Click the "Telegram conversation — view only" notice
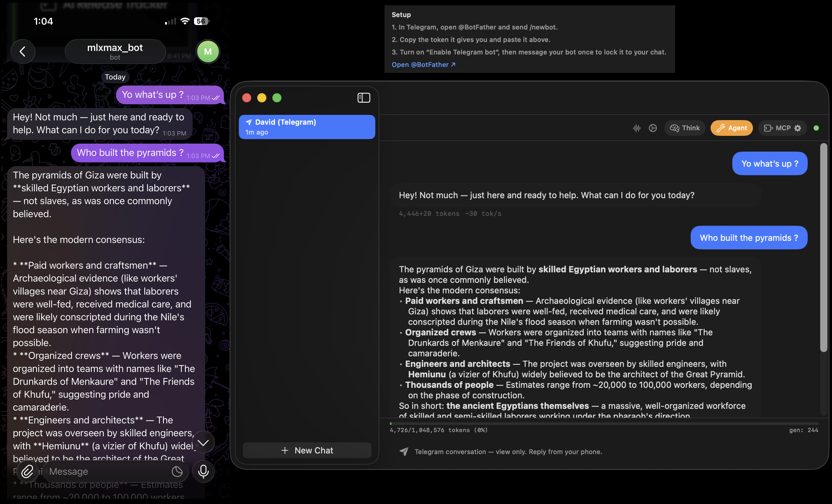 tap(508, 451)
